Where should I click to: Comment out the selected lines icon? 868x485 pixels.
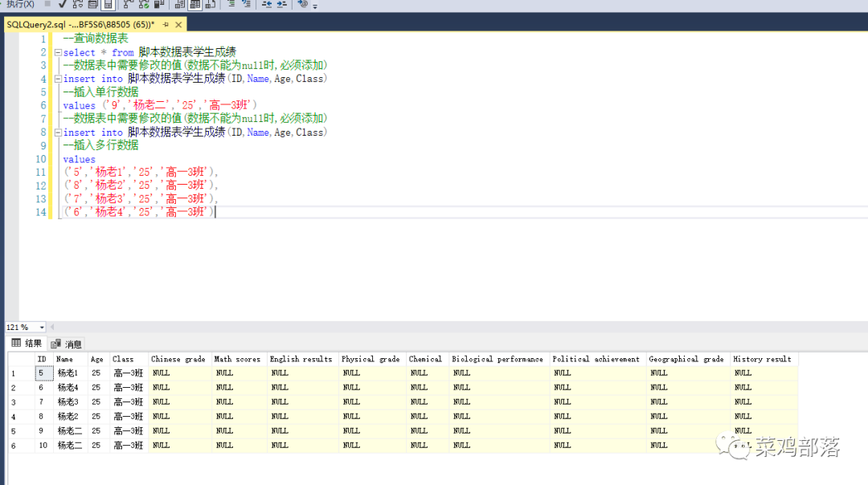tap(231, 4)
